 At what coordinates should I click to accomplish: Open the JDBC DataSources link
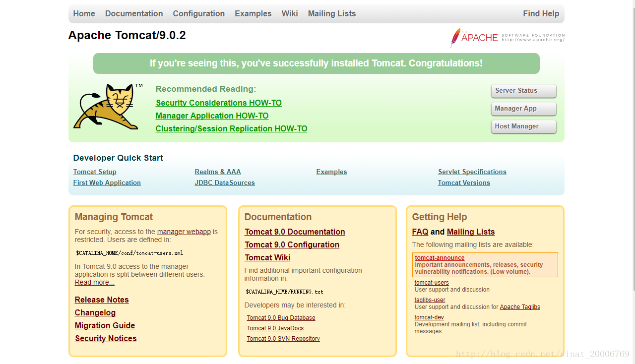coord(225,183)
